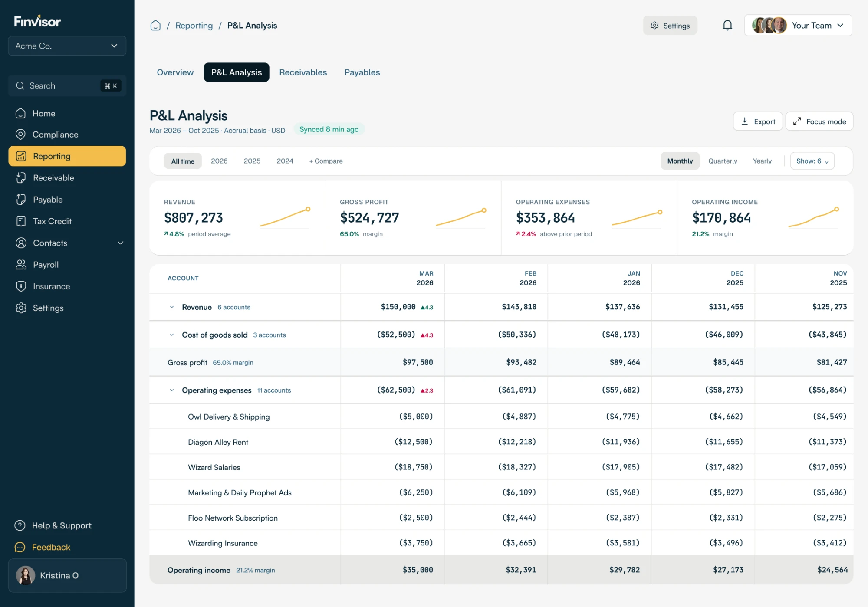Click the Owl Delivery & Shipping row

(501, 417)
